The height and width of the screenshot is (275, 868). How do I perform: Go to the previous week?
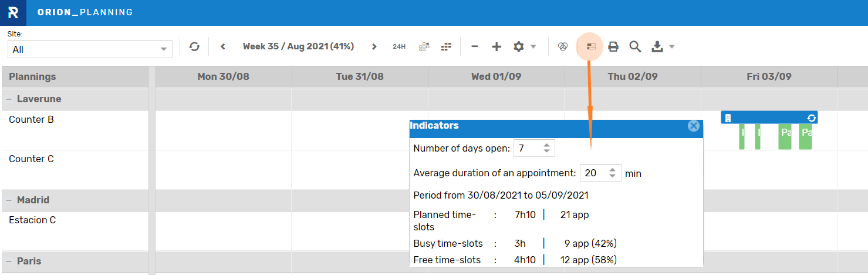223,46
